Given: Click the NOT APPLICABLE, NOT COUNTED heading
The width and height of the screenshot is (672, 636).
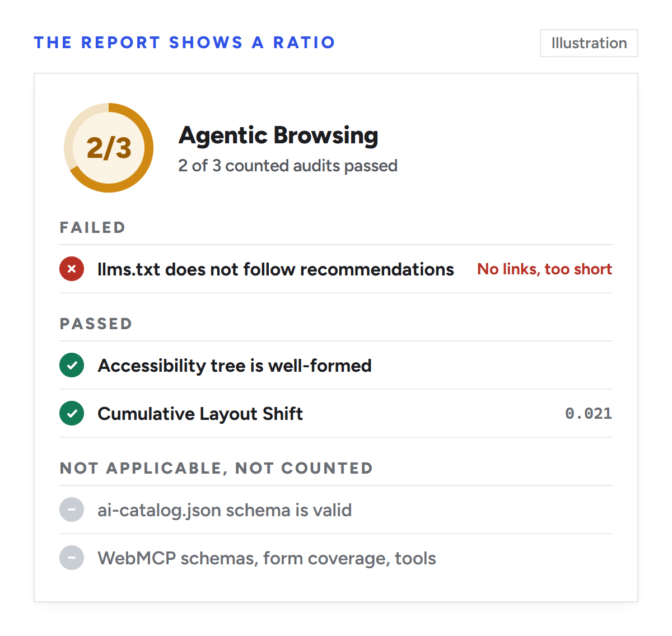Looking at the screenshot, I should 217,468.
